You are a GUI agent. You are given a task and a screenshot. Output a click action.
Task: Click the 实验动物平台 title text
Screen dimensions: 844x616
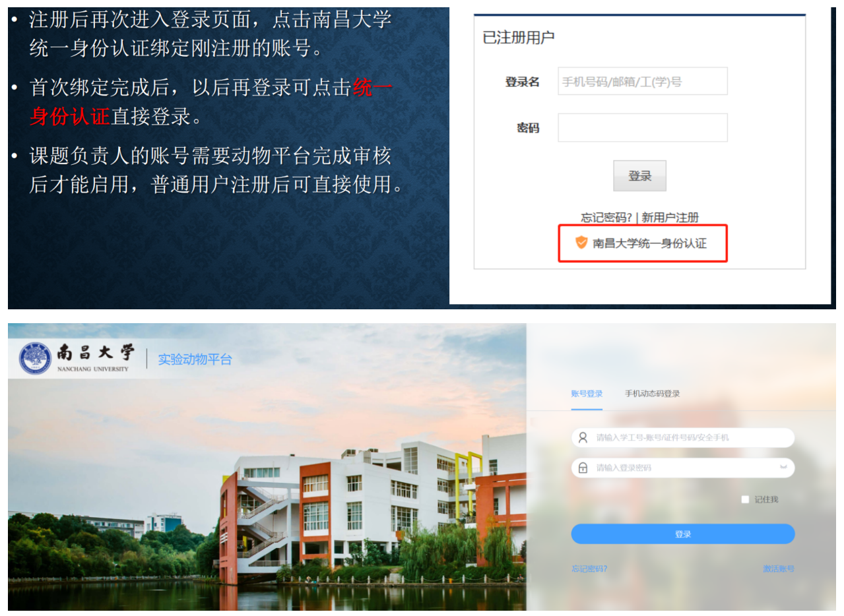click(x=195, y=359)
